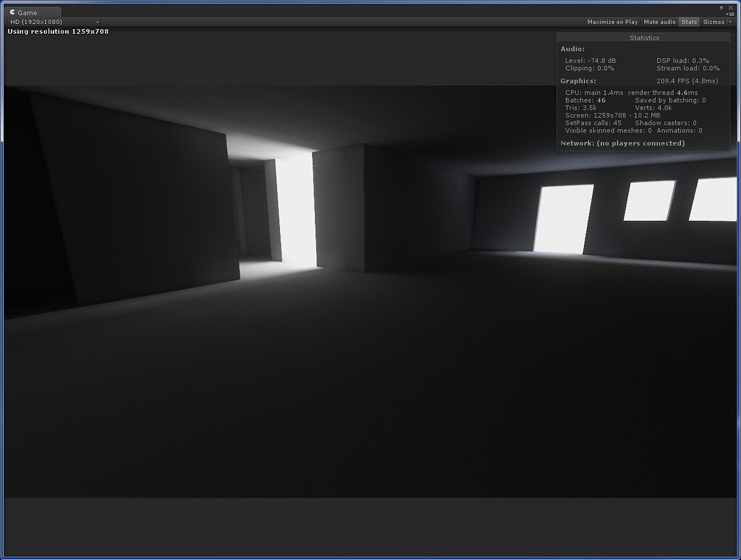Click the Unity icon on the Game tab
The height and width of the screenshot is (560, 741).
pos(12,12)
